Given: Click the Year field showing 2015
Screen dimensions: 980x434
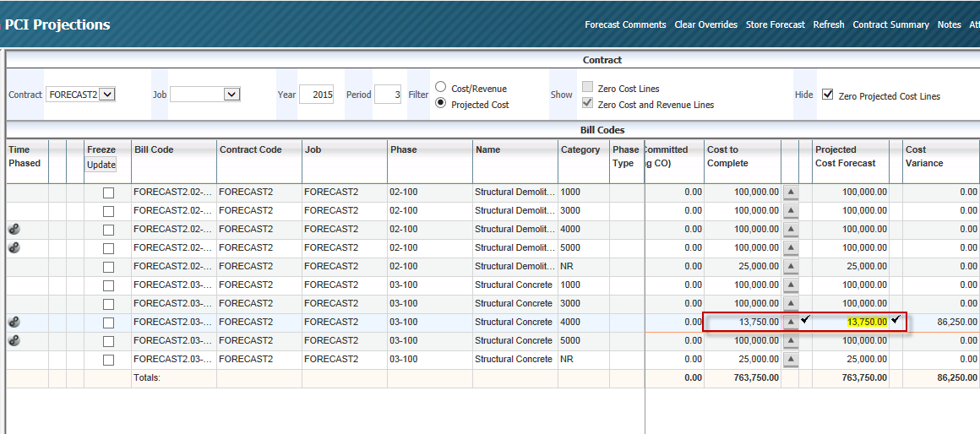Looking at the screenshot, I should pos(316,95).
